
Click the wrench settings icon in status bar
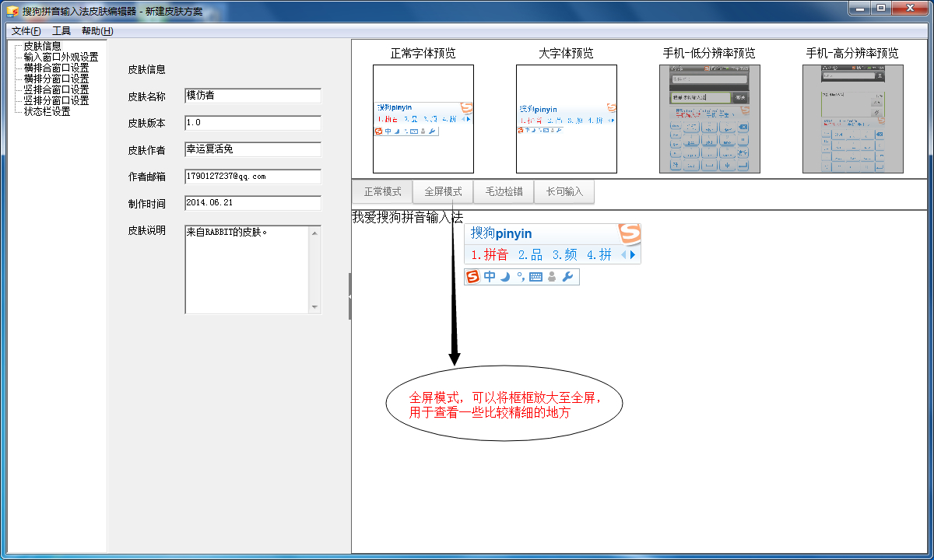567,277
